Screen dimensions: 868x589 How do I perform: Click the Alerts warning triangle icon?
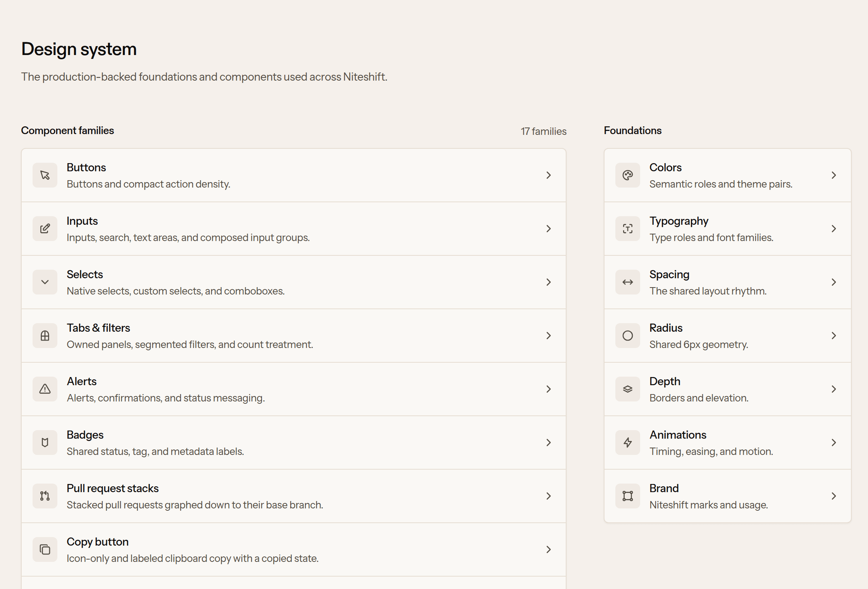point(45,389)
